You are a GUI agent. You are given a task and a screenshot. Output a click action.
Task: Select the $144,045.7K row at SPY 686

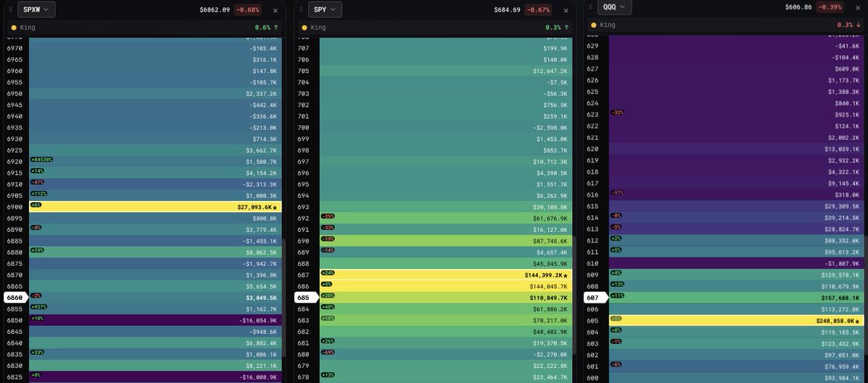pos(446,286)
